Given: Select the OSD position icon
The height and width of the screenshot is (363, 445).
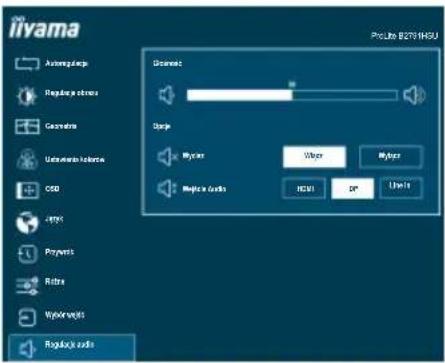Looking at the screenshot, I should pos(27,190).
